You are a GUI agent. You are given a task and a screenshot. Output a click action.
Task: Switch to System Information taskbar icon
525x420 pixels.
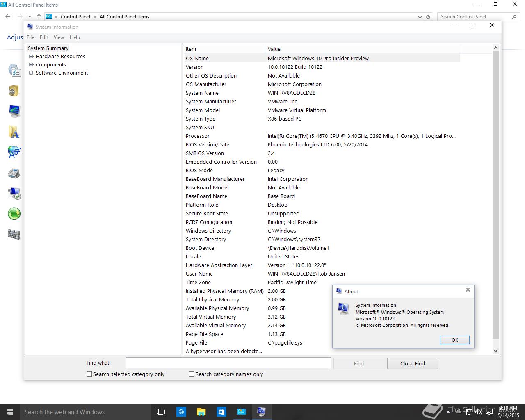(261, 412)
